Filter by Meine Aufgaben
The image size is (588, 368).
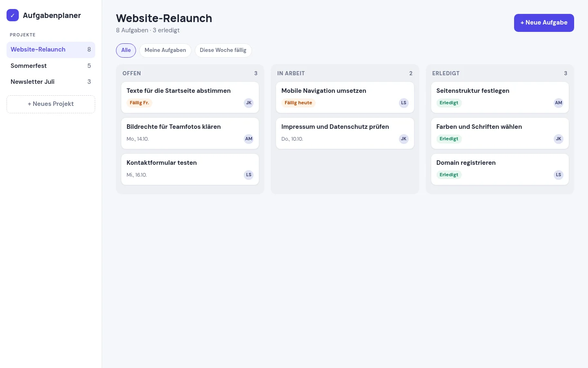[x=165, y=50]
